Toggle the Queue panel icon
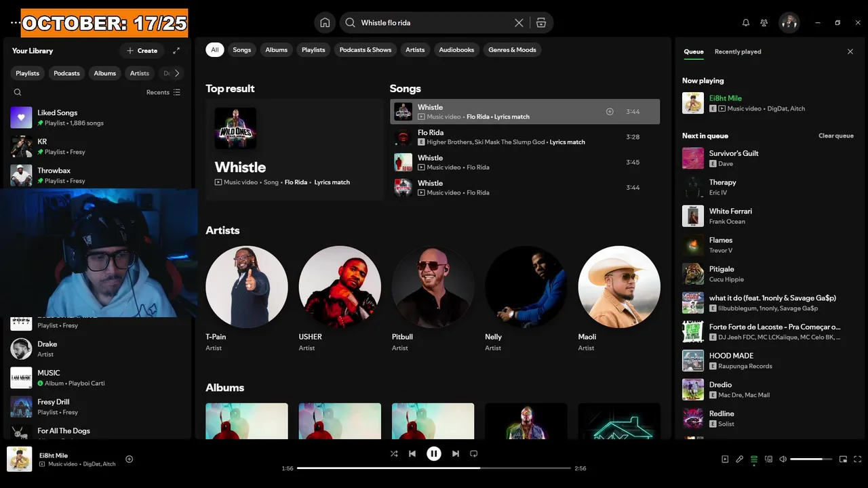 click(x=754, y=459)
